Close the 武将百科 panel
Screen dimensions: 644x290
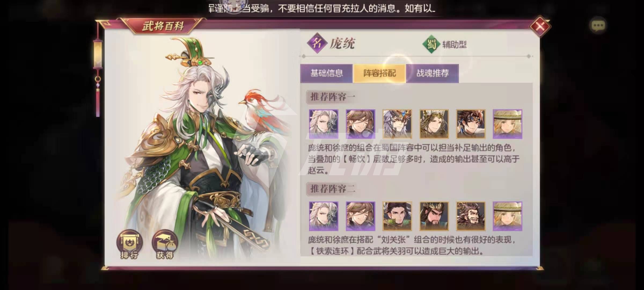click(540, 26)
